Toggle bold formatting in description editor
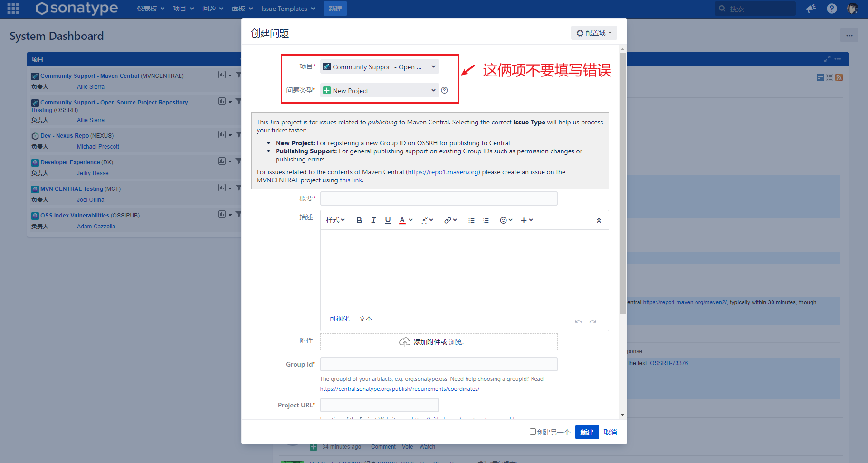The width and height of the screenshot is (868, 463). pyautogui.click(x=359, y=220)
